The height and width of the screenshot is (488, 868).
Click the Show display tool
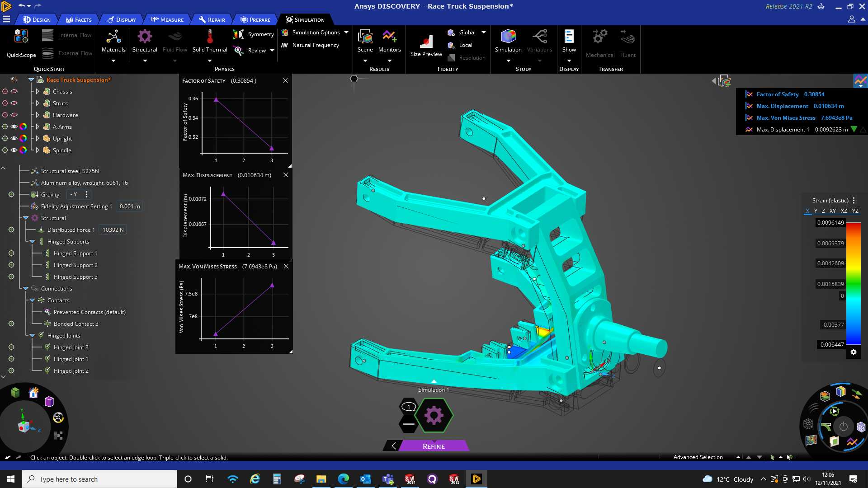[x=569, y=41]
